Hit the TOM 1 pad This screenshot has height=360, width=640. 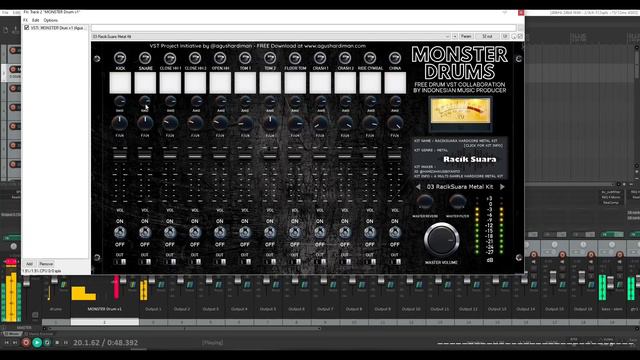tap(245, 83)
